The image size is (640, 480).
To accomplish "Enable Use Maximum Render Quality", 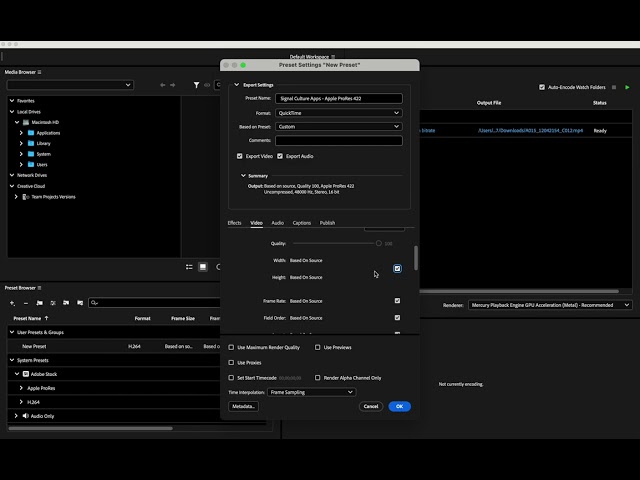I will [x=231, y=347].
